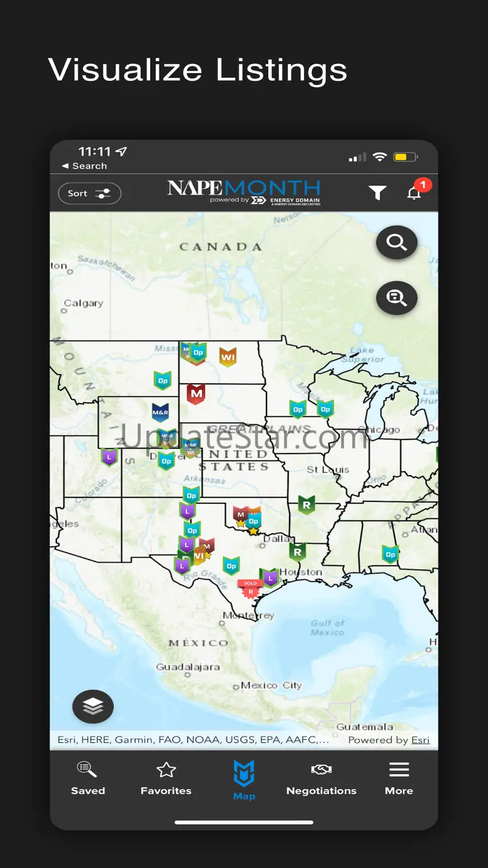The width and height of the screenshot is (488, 868).
Task: Follow the Esri link in attribution
Action: click(420, 740)
